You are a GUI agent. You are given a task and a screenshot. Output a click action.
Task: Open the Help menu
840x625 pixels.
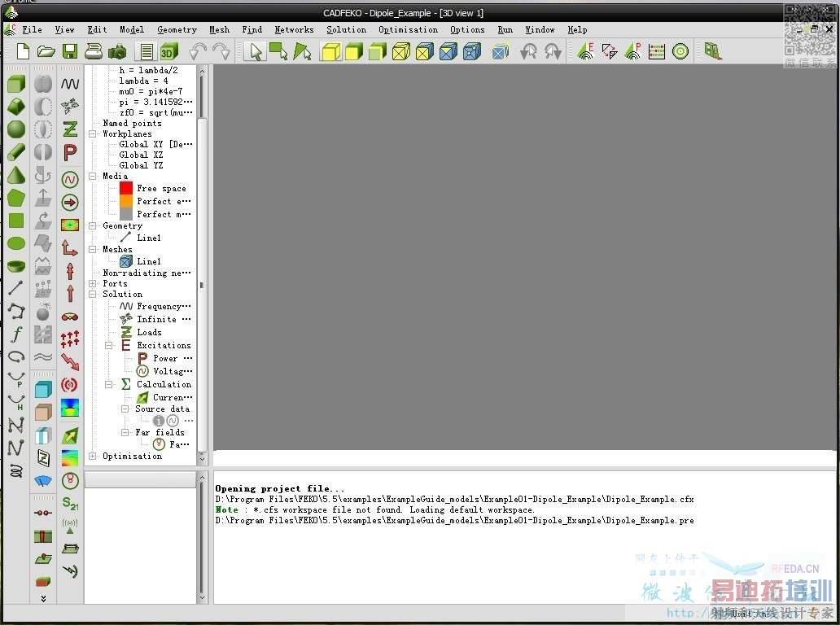[x=578, y=30]
